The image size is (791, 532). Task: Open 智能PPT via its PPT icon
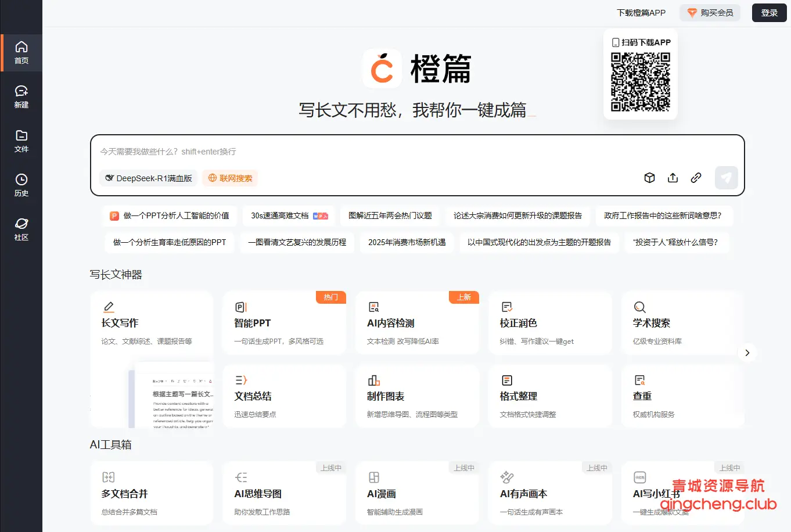[241, 307]
